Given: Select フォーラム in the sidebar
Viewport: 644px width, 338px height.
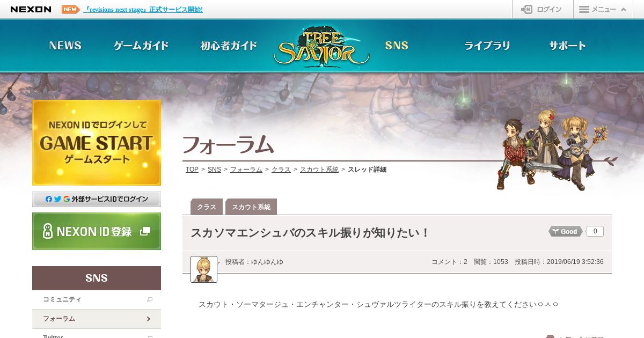Looking at the screenshot, I should coord(97,319).
